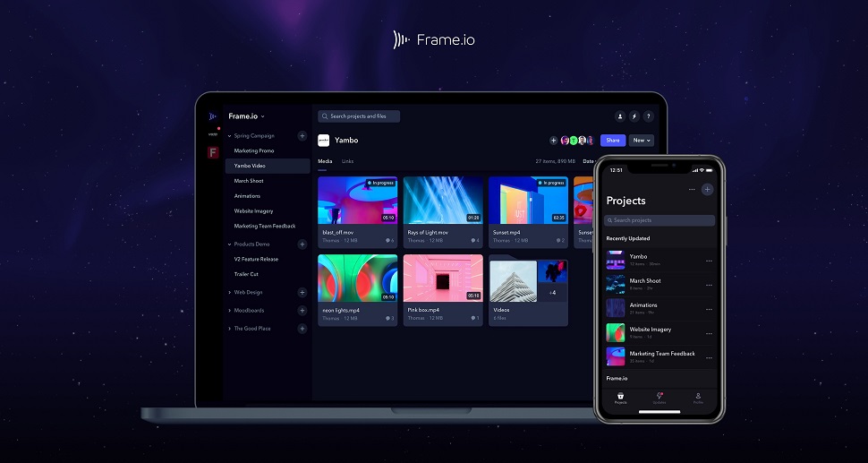Tap Website Imagery project on phone

tap(660, 333)
